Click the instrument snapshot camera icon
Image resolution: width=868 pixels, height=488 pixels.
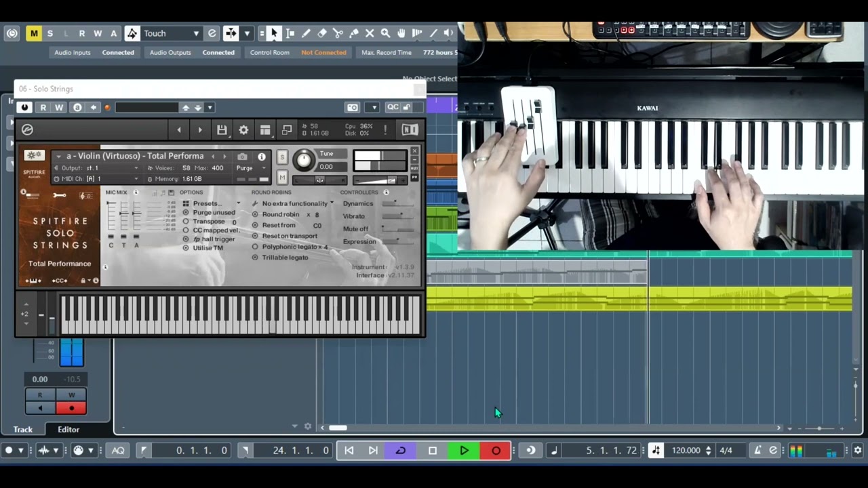pyautogui.click(x=242, y=157)
